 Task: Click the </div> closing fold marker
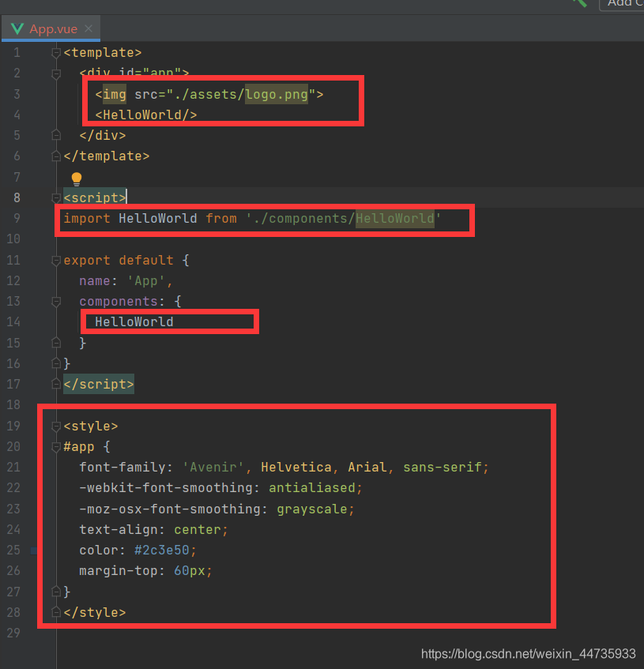pos(56,135)
